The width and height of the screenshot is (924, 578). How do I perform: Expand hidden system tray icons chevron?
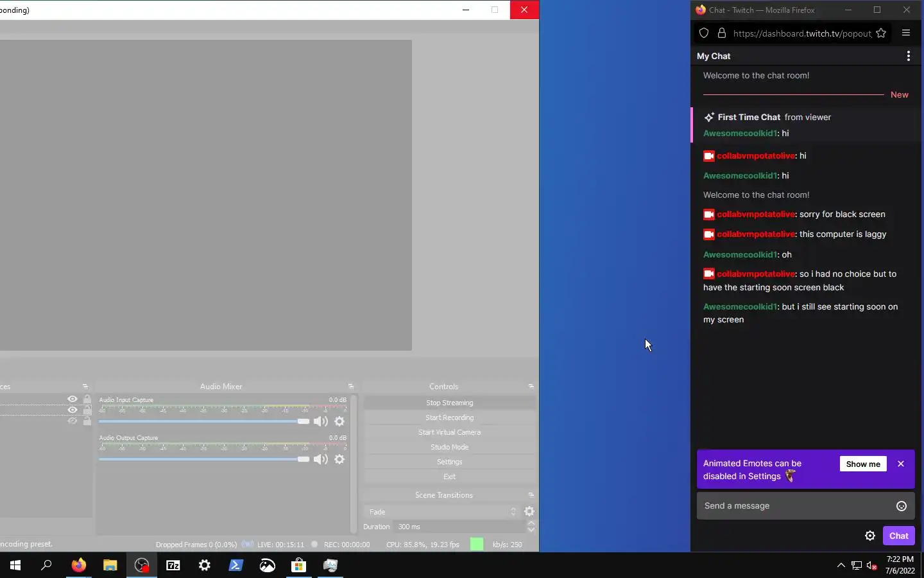point(841,566)
